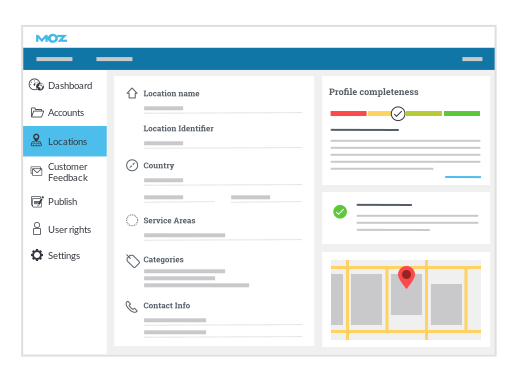Click the red map pin marker
Screen dimensions: 517x384
pos(406,277)
